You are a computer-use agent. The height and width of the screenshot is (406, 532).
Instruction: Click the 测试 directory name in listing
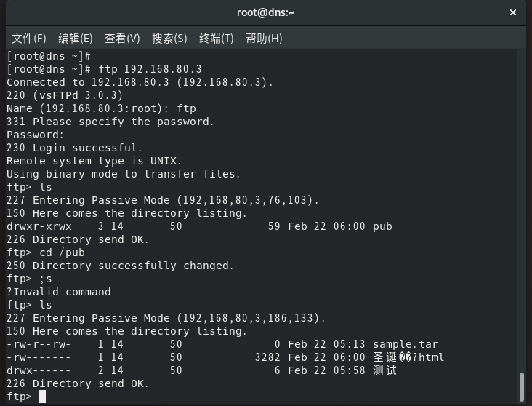(x=384, y=370)
